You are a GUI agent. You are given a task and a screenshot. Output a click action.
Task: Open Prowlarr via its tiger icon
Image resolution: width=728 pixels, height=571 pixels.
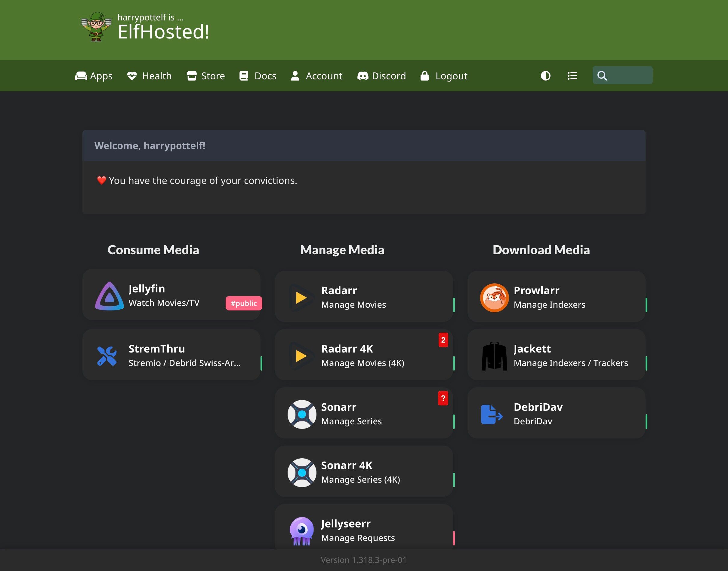pyautogui.click(x=494, y=298)
